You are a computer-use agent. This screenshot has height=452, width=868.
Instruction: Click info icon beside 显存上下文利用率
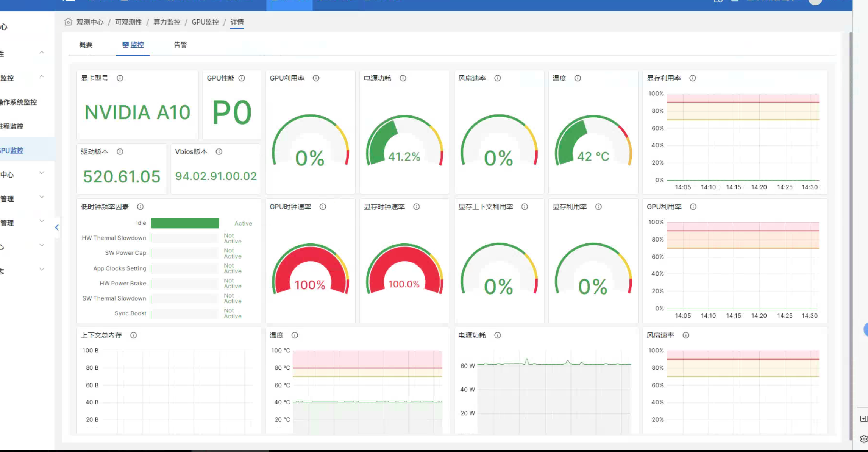525,207
